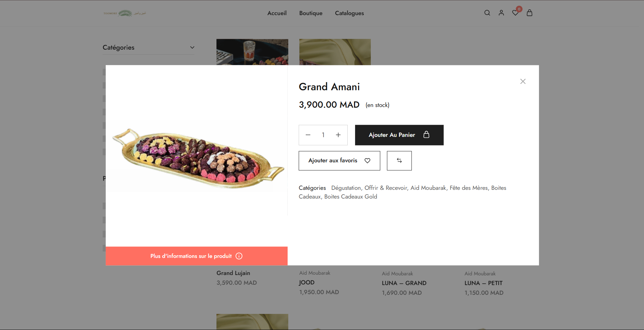The height and width of the screenshot is (330, 644).
Task: Click the Grand Amani product image
Action: point(197,156)
